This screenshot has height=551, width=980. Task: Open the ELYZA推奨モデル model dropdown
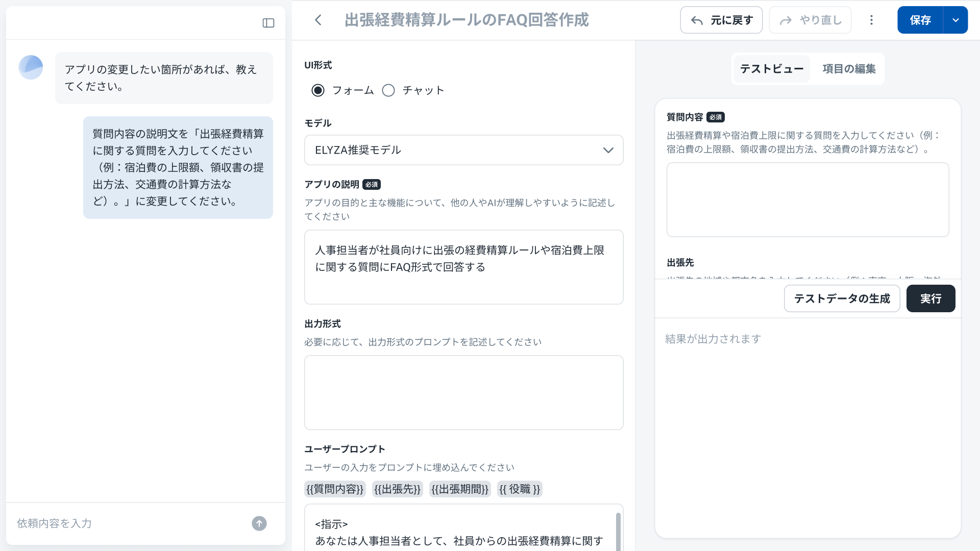pos(463,150)
